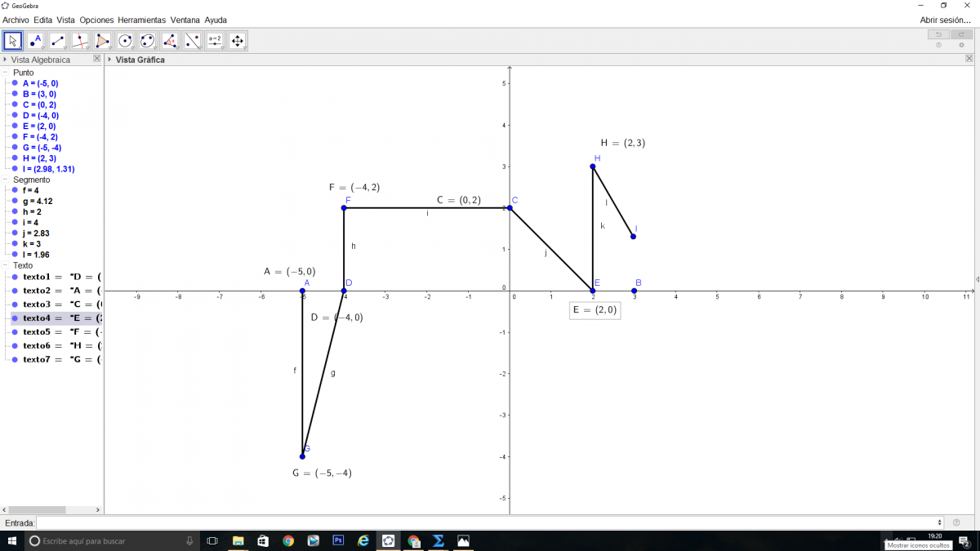Image resolution: width=980 pixels, height=551 pixels.
Task: Collapse the Segmento tree group
Action: pos(7,180)
